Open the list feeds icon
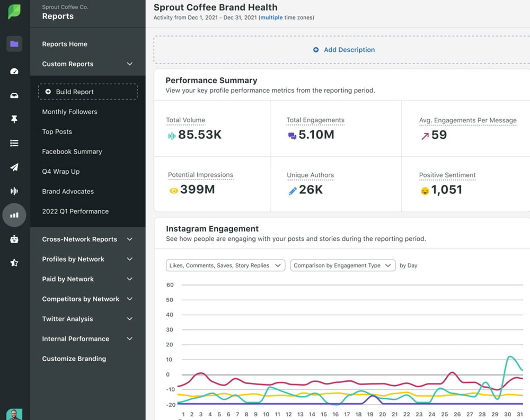This screenshot has height=420, width=530. pyautogui.click(x=14, y=144)
